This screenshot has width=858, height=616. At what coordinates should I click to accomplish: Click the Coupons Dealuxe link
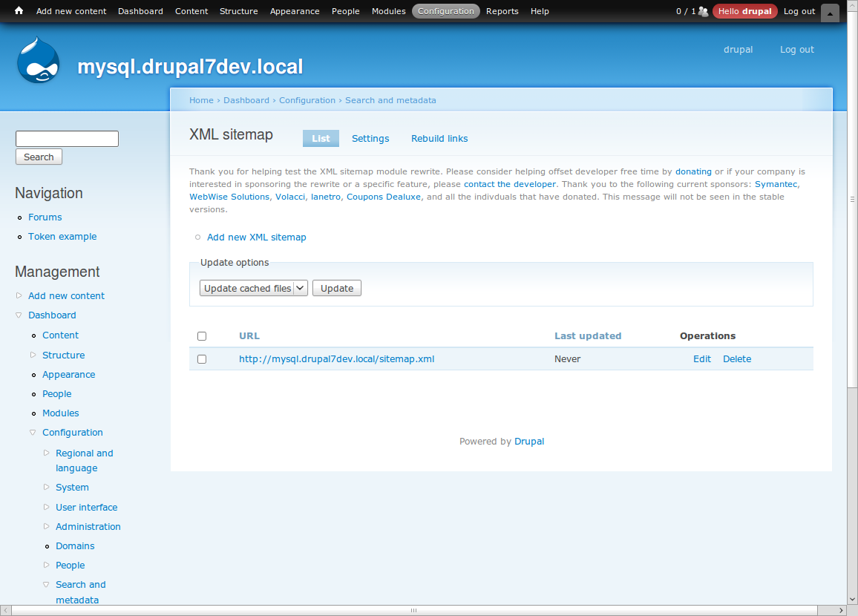click(x=384, y=197)
